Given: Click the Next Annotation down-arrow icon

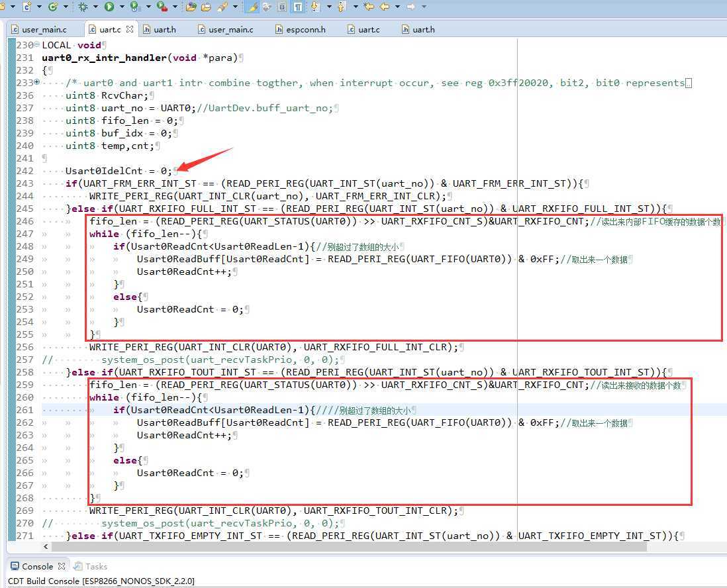Looking at the screenshot, I should coord(315,7).
